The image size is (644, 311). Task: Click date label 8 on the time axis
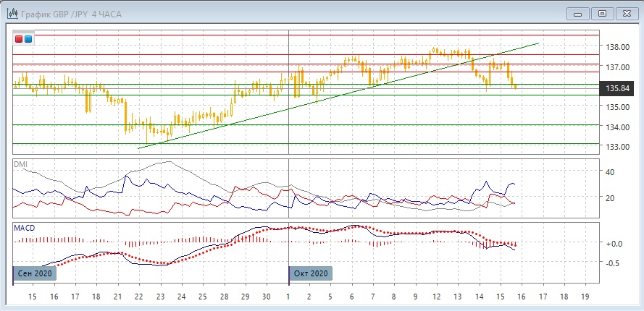coord(394,297)
